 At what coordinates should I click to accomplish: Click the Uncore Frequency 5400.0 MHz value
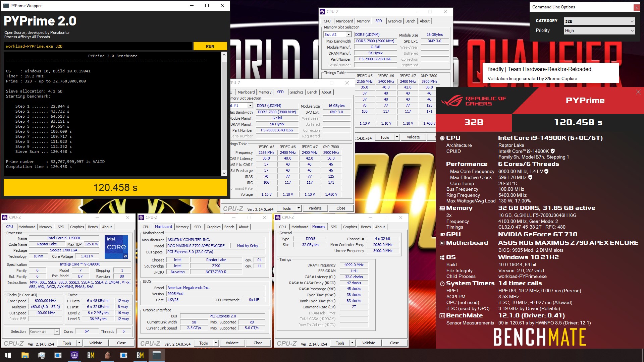coord(383,251)
